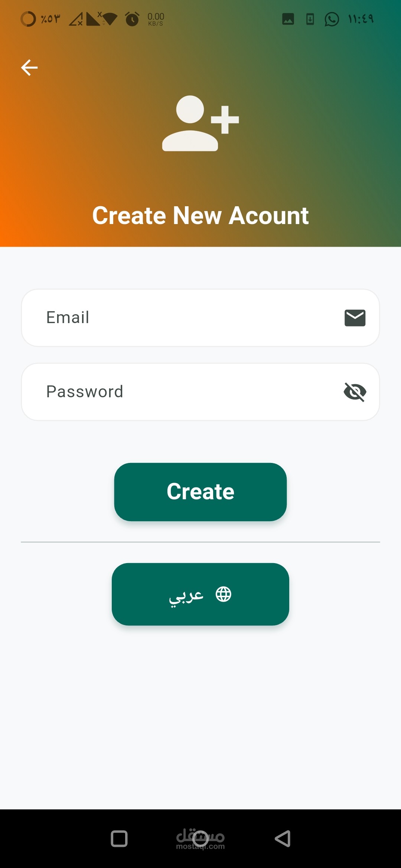Image resolution: width=401 pixels, height=868 pixels.
Task: Switch language with the عربي button
Action: click(200, 594)
